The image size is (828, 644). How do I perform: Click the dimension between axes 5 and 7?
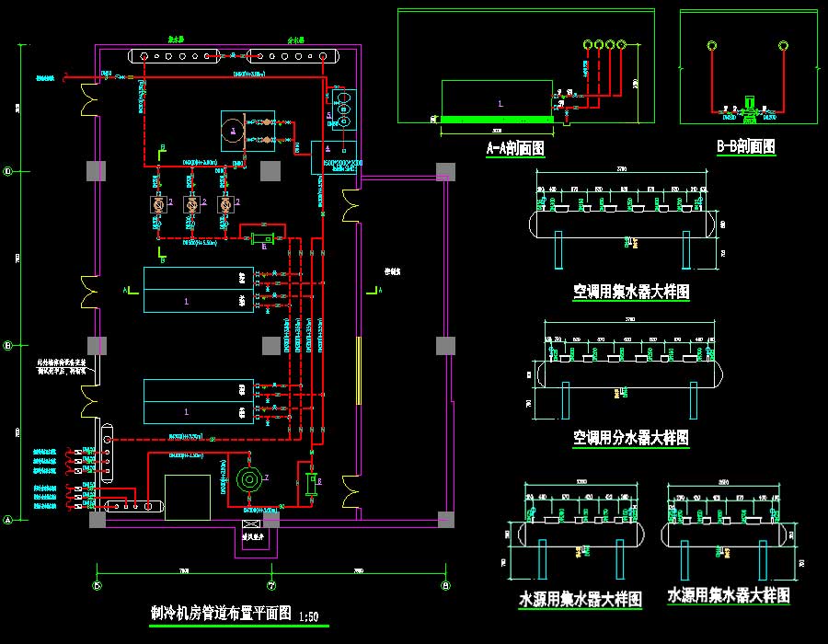(184, 570)
